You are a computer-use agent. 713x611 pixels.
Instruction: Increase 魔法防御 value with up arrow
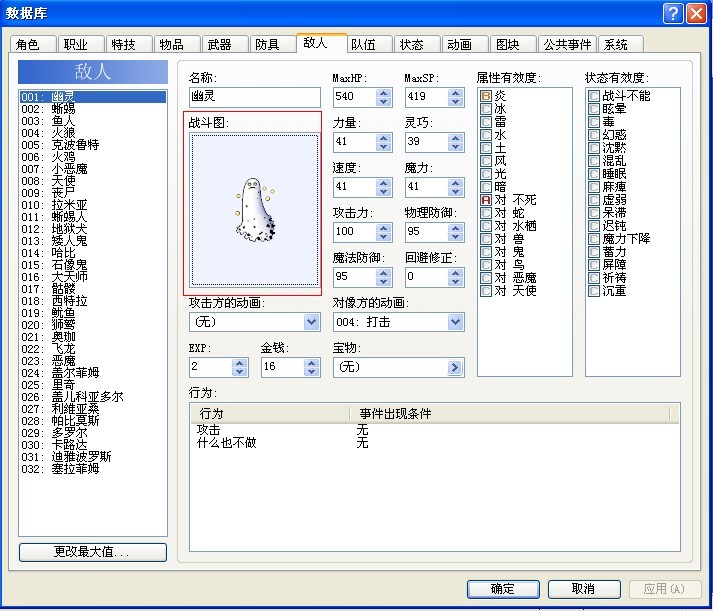[383, 273]
